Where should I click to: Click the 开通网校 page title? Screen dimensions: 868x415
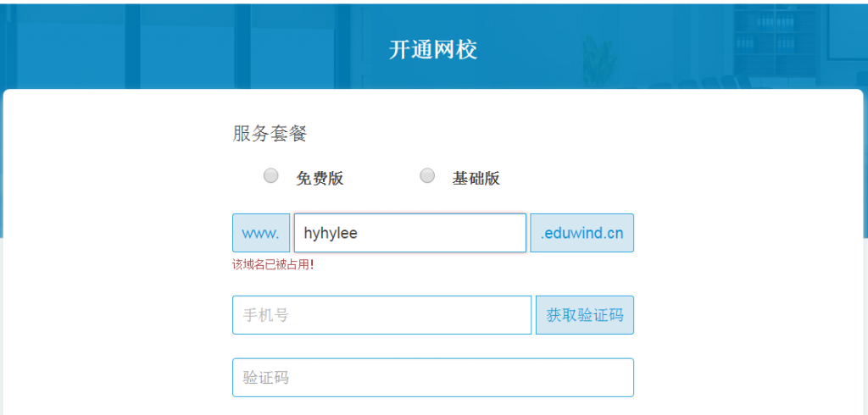[x=433, y=50]
